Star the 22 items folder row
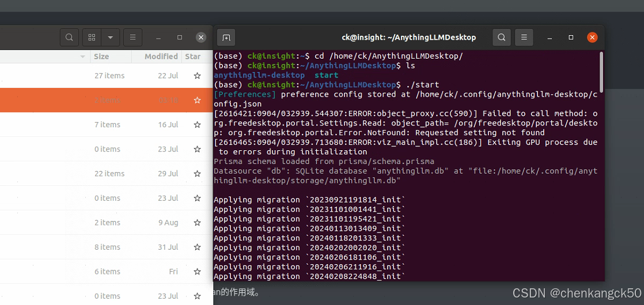This screenshot has width=644, height=305. point(197,174)
